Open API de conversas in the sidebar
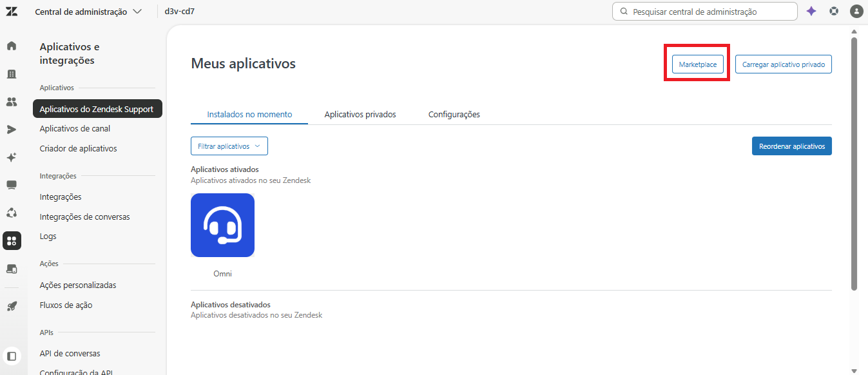 [x=70, y=354]
